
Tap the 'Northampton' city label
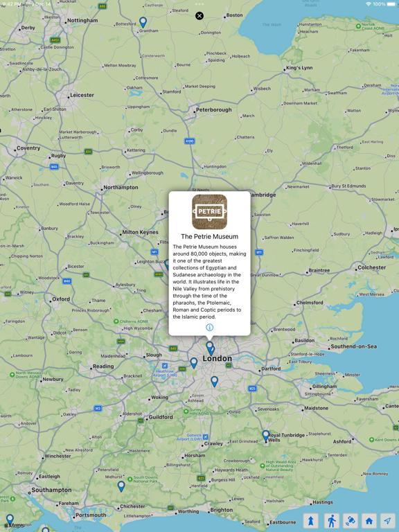[x=121, y=187]
